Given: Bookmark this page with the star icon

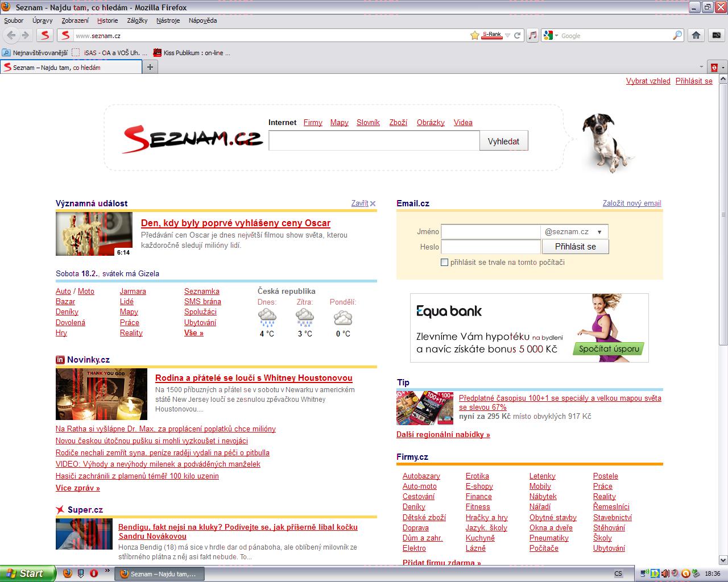Looking at the screenshot, I should coord(475,35).
